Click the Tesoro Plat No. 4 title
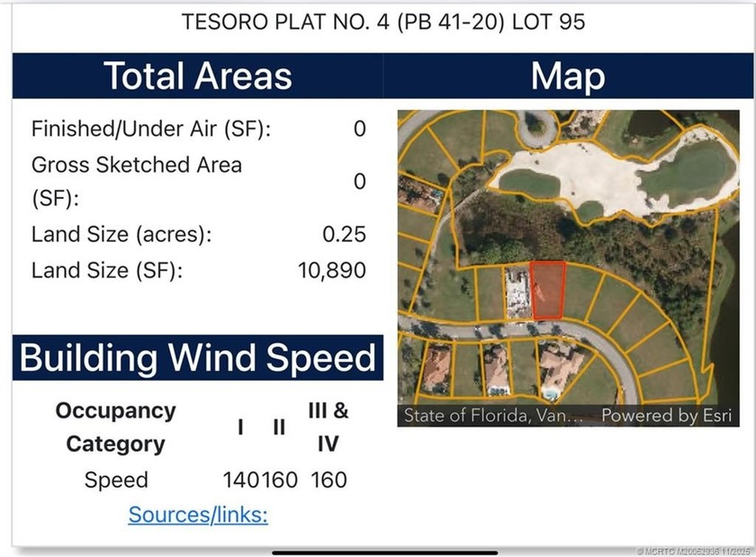Image resolution: width=756 pixels, height=557 pixels. pos(383,22)
